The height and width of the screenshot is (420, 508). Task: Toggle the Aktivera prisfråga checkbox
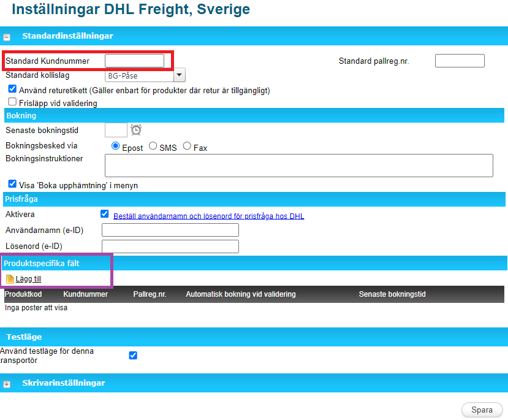(105, 214)
